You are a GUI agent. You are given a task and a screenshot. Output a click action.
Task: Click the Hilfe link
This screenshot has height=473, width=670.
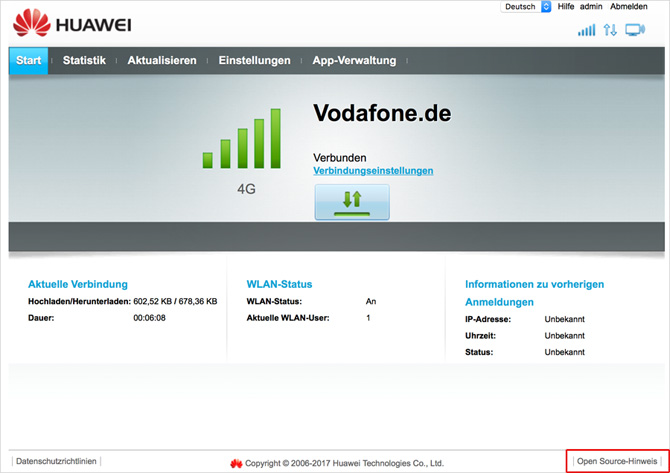point(566,7)
